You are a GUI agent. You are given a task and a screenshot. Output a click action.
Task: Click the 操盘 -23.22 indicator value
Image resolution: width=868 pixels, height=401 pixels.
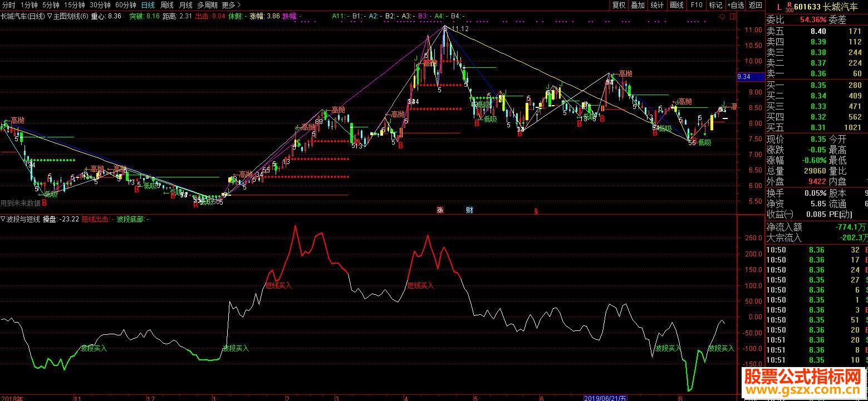click(61, 219)
